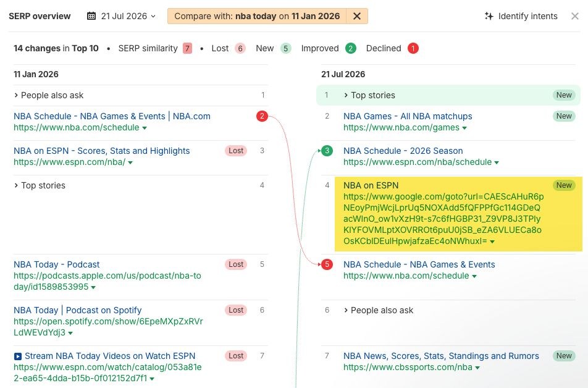Click green position 3 marker on right
This screenshot has height=388, width=588.
tap(327, 151)
